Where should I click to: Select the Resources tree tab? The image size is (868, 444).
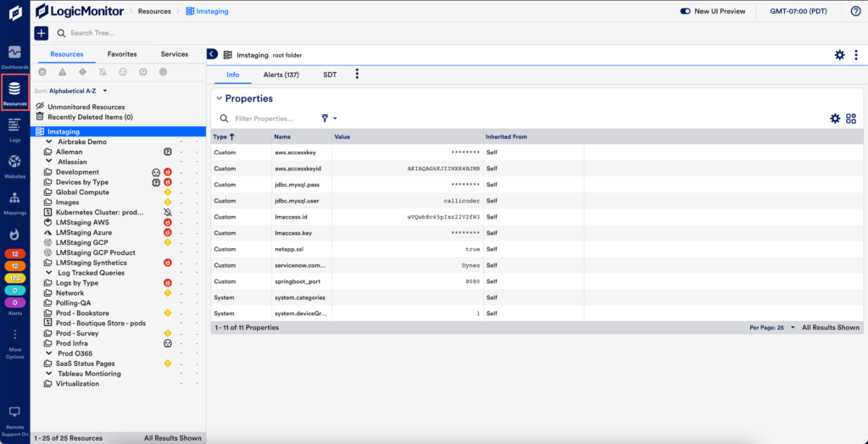[x=67, y=54]
